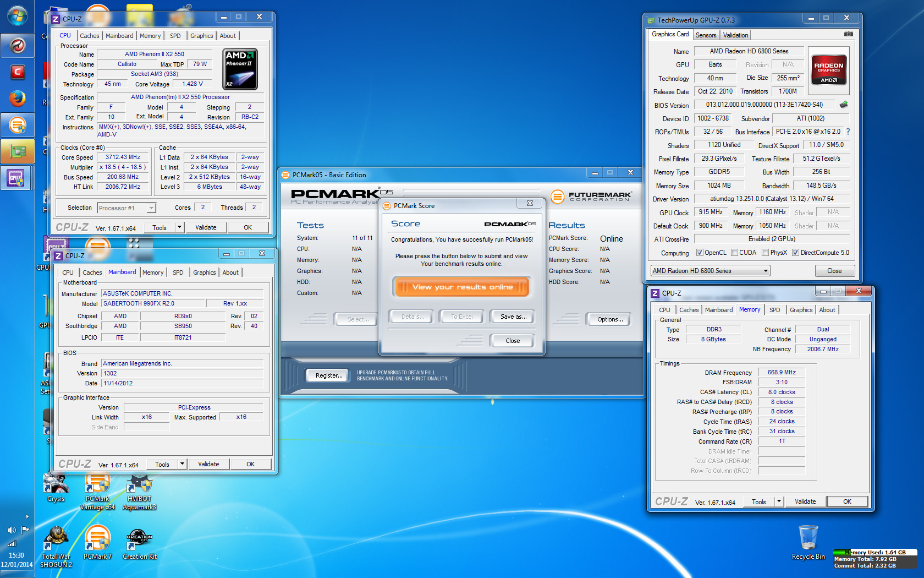
Task: Click the AMD Phenom II logo in CPU-Z
Action: (240, 69)
